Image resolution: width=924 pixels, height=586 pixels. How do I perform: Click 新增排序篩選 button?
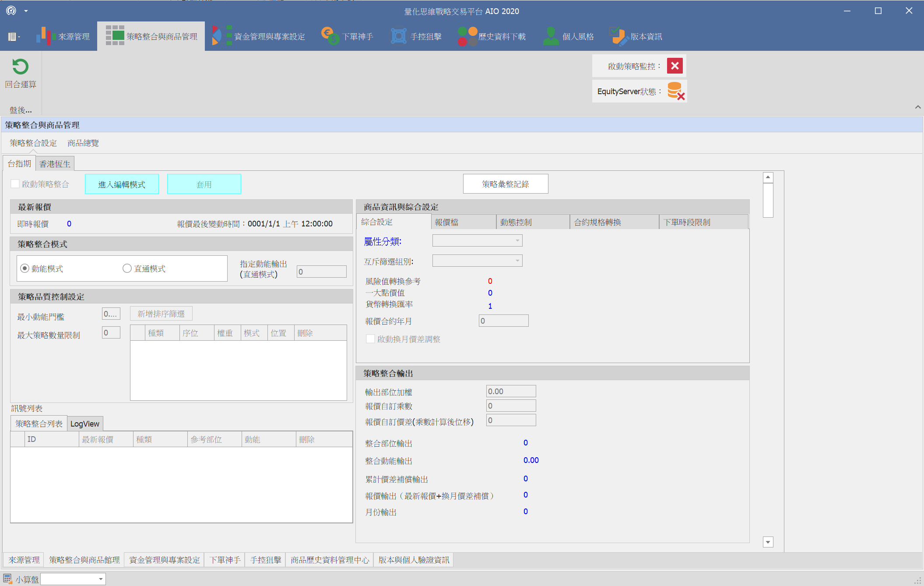point(161,314)
